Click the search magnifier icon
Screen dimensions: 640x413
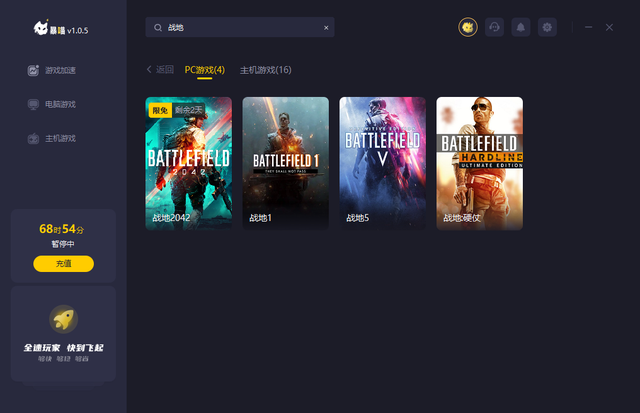[158, 27]
